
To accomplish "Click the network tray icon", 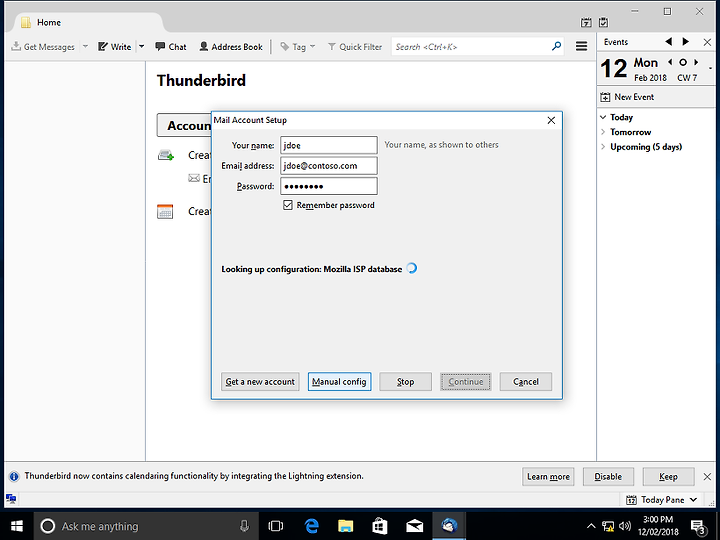I will point(608,526).
